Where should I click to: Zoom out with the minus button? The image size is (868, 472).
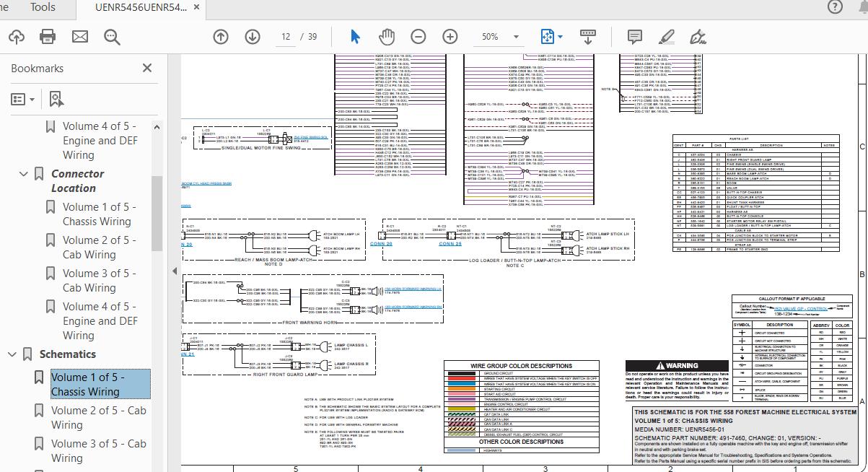point(418,37)
